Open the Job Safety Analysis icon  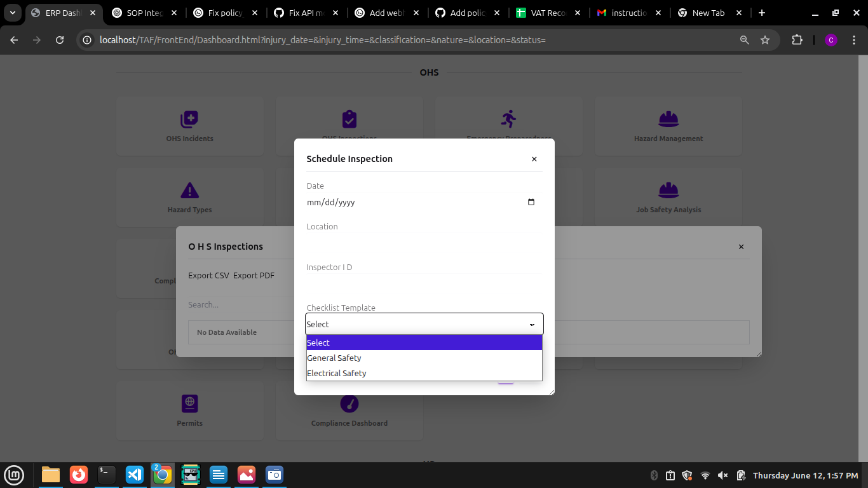click(668, 190)
